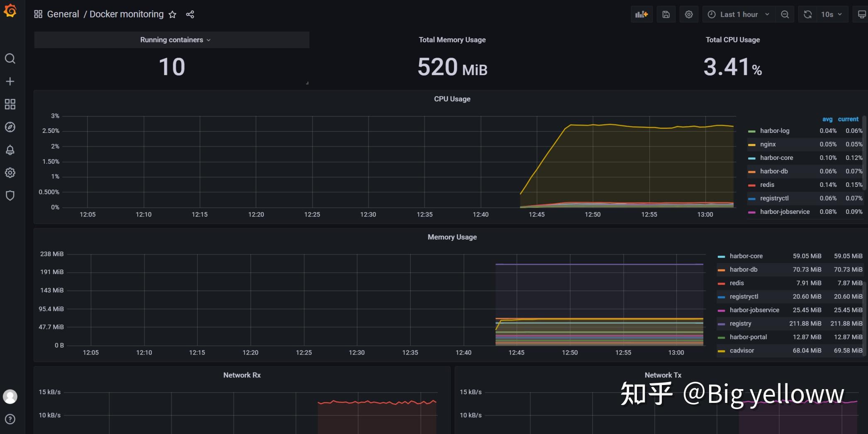Screen dimensions: 868x434
Task: Expand the 10s refresh interval dropdown
Action: (832, 15)
